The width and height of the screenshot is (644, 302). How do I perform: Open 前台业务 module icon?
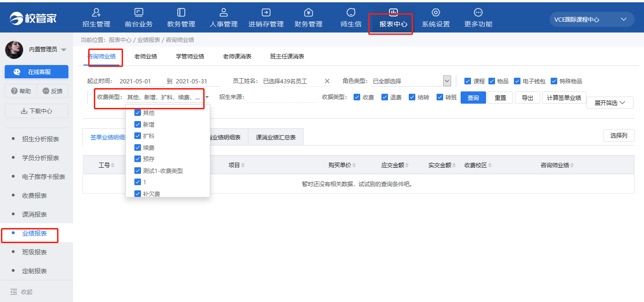pyautogui.click(x=139, y=13)
